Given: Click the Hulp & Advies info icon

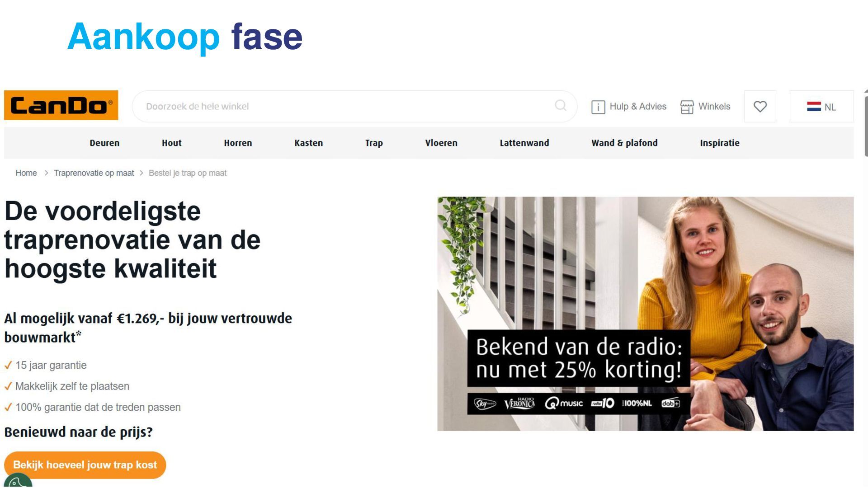Looking at the screenshot, I should [x=598, y=107].
